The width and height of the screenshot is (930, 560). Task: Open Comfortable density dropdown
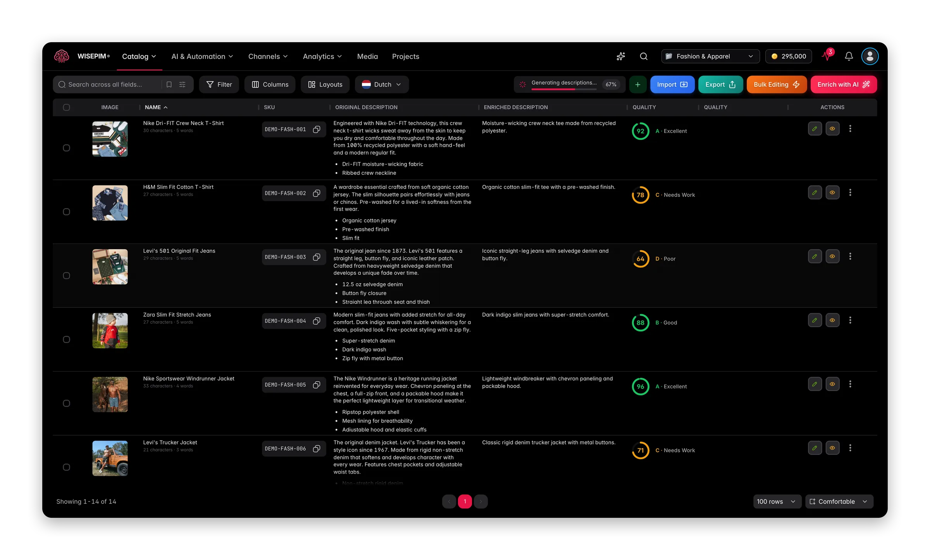tap(839, 501)
